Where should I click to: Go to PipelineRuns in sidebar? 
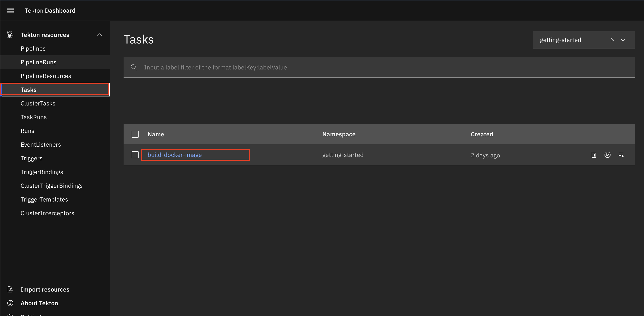tap(38, 62)
